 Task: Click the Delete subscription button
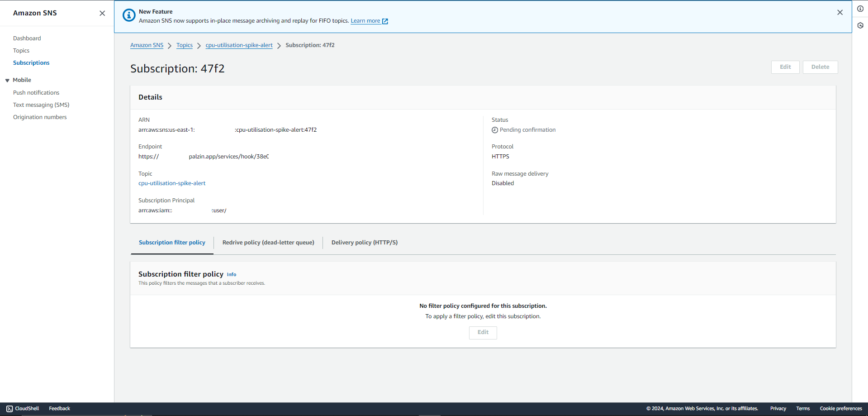pos(820,67)
